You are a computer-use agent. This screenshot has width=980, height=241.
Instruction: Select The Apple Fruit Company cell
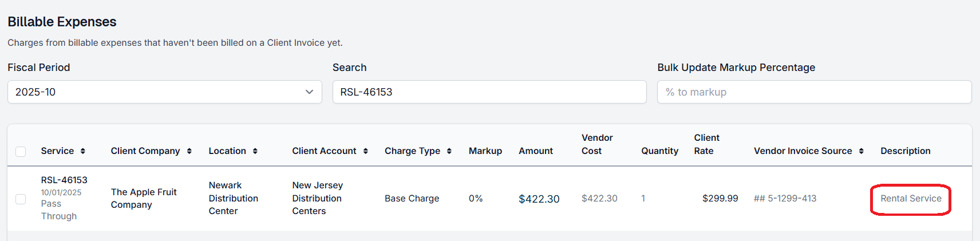click(x=144, y=199)
